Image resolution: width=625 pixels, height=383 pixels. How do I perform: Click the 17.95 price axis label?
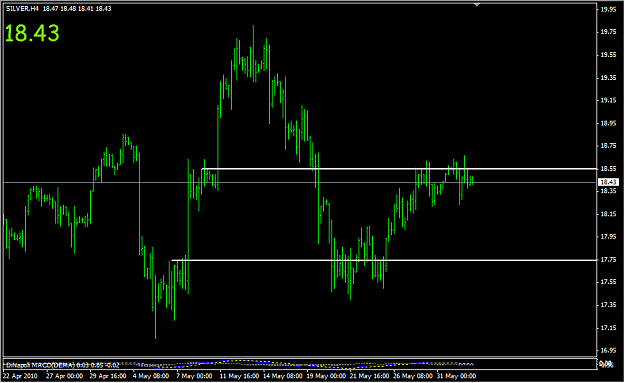608,237
